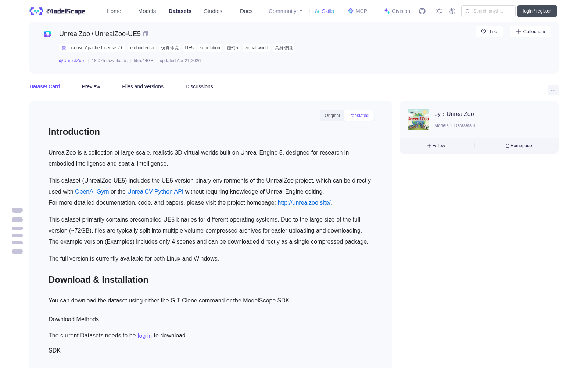Click the 555.44GB size text
The image size is (588, 368).
(143, 61)
